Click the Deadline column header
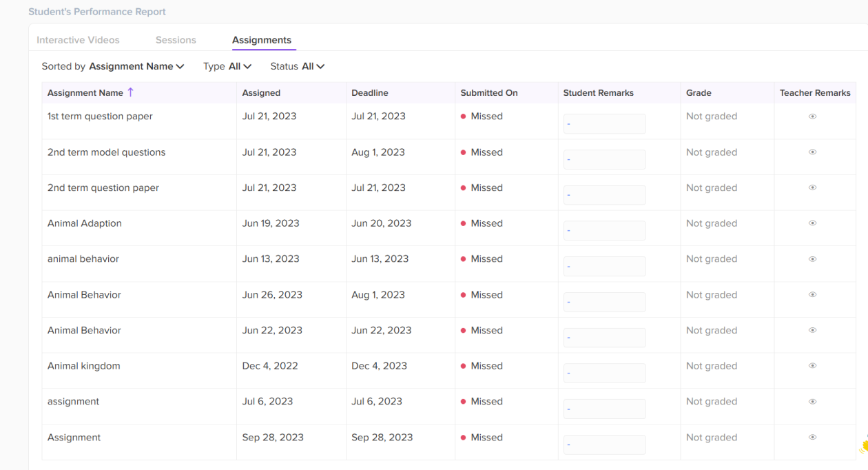Screen dimensions: 868x470 370,93
